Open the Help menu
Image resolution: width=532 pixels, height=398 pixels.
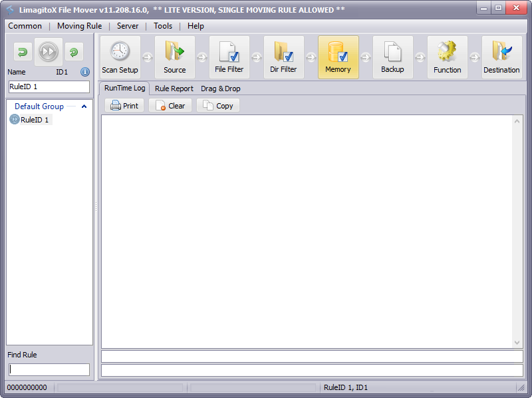tap(196, 26)
